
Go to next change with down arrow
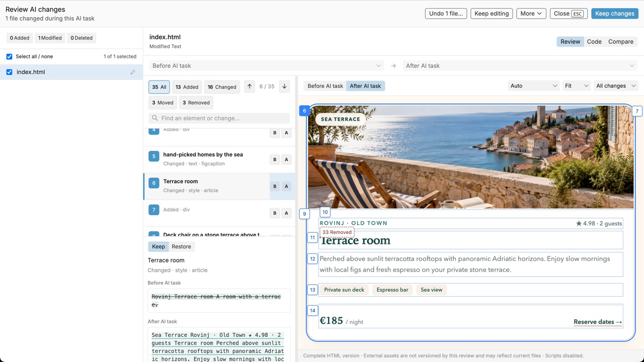click(284, 86)
